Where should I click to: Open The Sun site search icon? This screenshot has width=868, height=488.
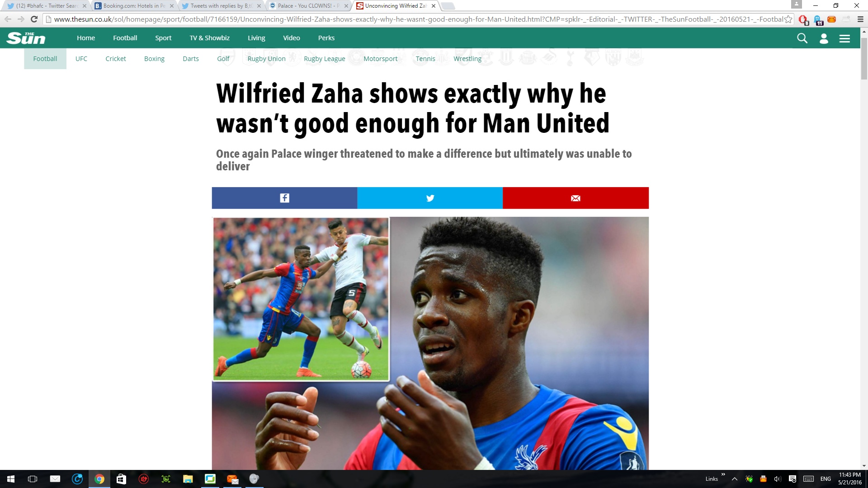[x=802, y=38]
